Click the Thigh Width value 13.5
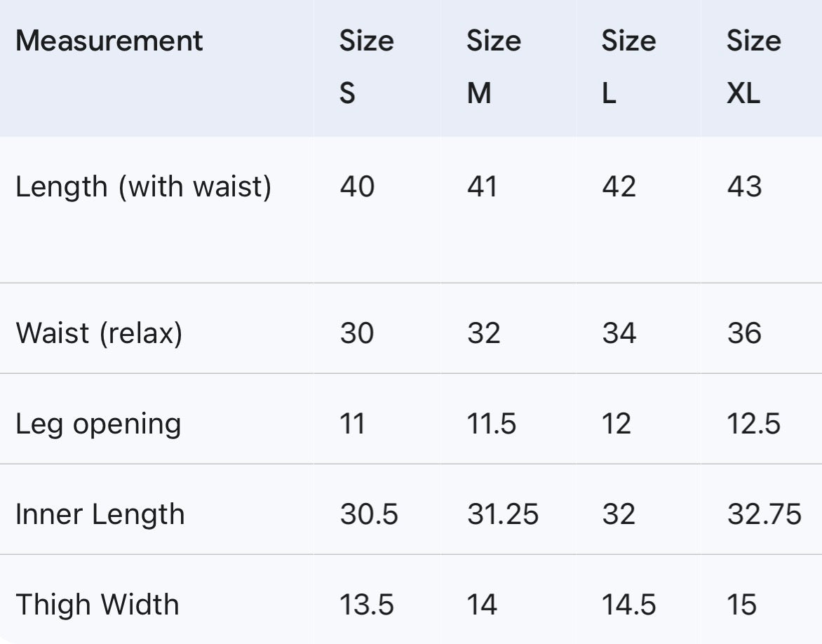Image resolution: width=822 pixels, height=644 pixels. coord(367,605)
